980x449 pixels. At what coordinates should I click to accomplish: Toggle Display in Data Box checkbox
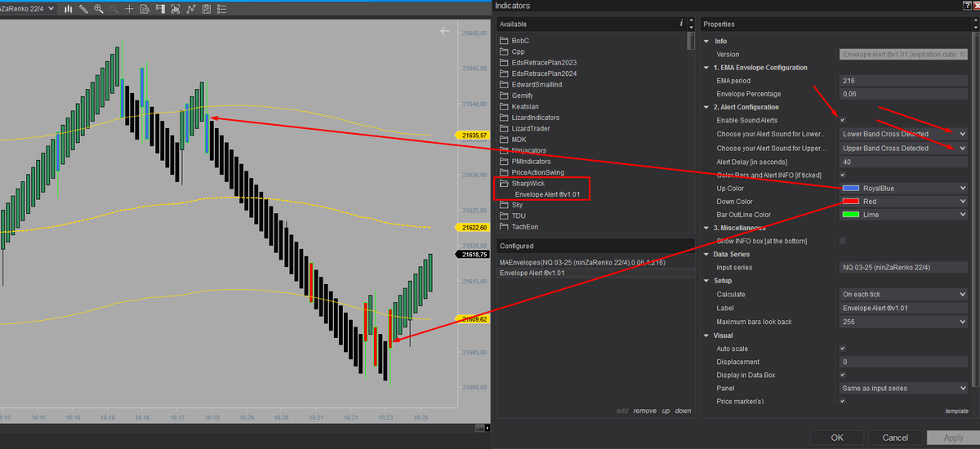(843, 375)
